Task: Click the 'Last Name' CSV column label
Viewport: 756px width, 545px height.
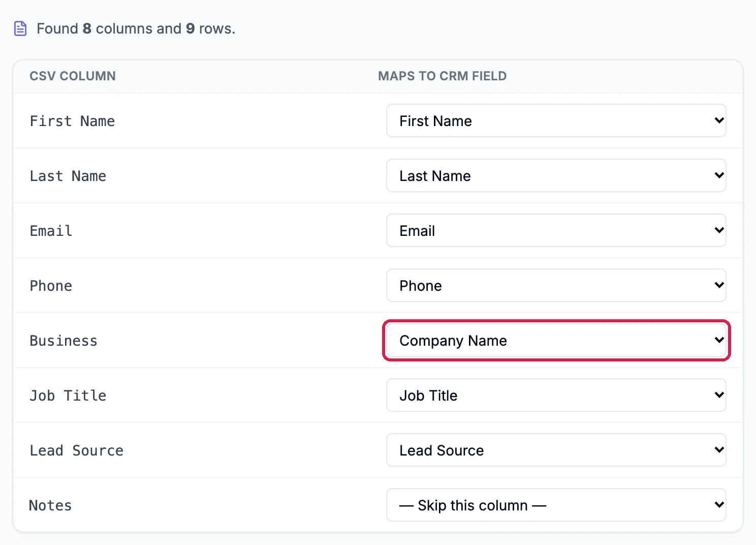Action: coord(68,176)
